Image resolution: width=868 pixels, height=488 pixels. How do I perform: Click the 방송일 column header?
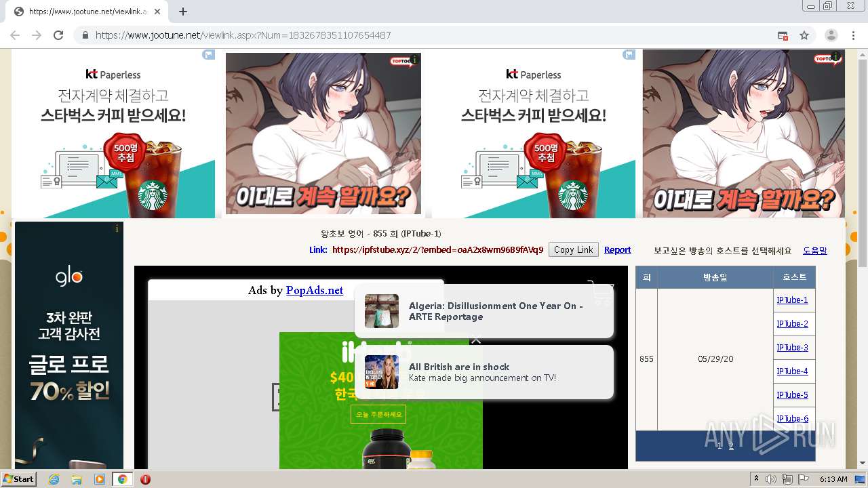pyautogui.click(x=715, y=277)
